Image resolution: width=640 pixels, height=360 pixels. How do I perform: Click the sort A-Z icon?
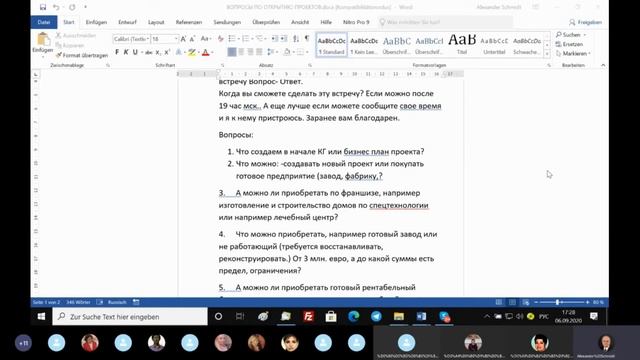(296, 39)
